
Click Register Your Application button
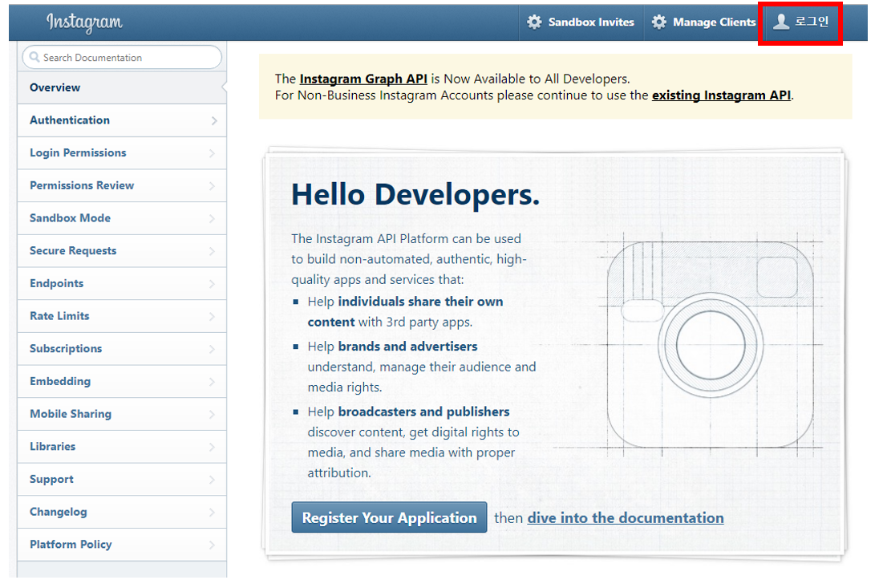click(x=389, y=517)
